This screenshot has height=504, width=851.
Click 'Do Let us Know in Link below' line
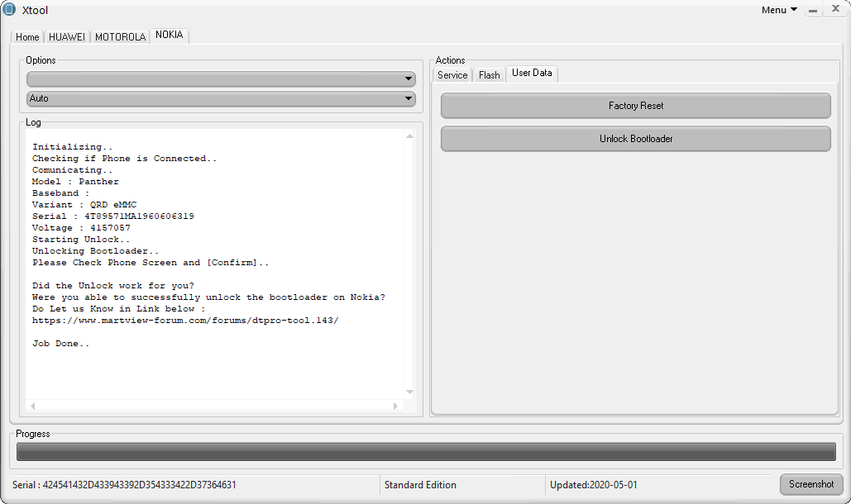coord(119,309)
